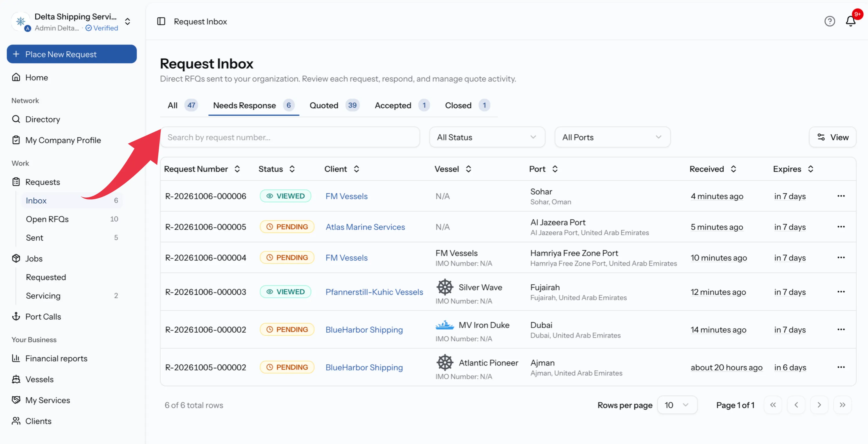Click the MV Iron Duke ship icon
The image size is (868, 444).
445,325
